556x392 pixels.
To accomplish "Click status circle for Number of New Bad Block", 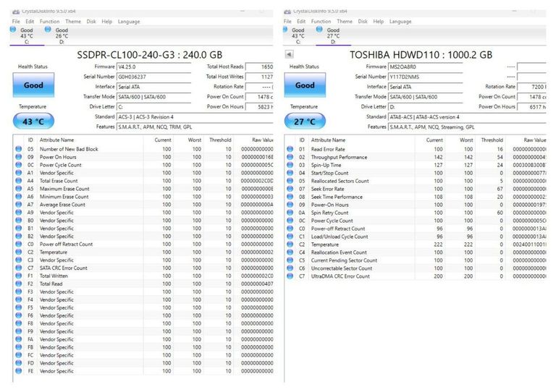I will [x=19, y=149].
